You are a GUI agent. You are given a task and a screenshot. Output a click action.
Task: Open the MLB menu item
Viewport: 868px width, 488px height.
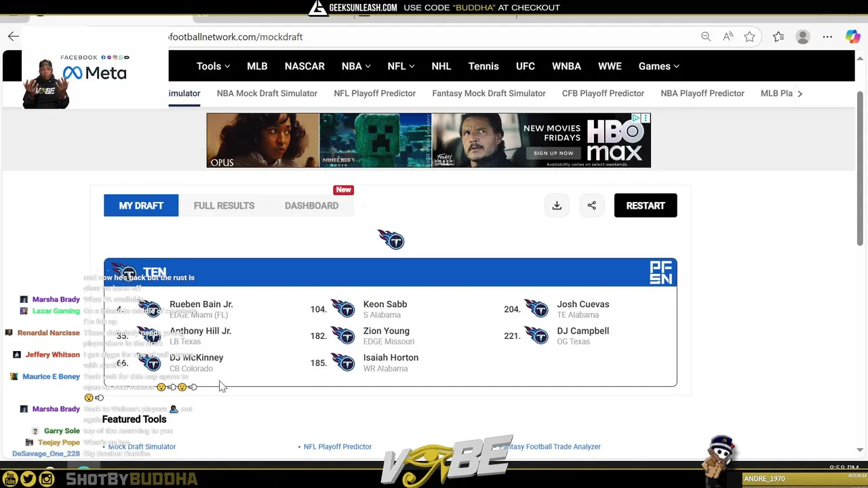click(x=257, y=66)
